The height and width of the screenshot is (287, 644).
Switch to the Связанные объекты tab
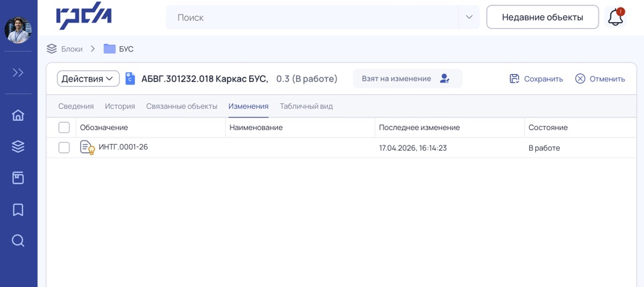pos(182,106)
